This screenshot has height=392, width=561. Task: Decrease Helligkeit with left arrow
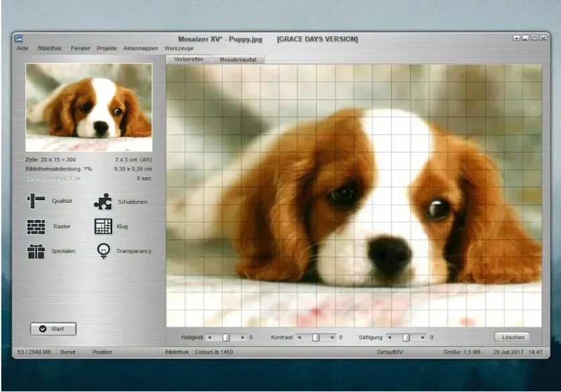tap(209, 338)
